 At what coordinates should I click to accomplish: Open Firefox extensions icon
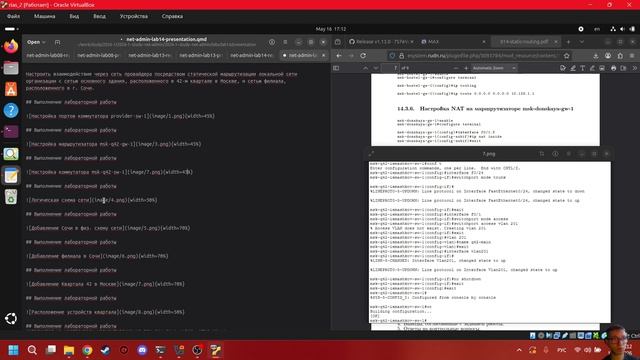[620, 56]
